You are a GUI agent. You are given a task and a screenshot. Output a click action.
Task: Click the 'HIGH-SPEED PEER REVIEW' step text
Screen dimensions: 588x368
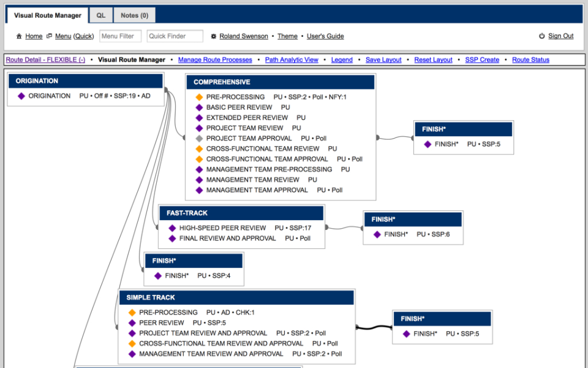222,228
